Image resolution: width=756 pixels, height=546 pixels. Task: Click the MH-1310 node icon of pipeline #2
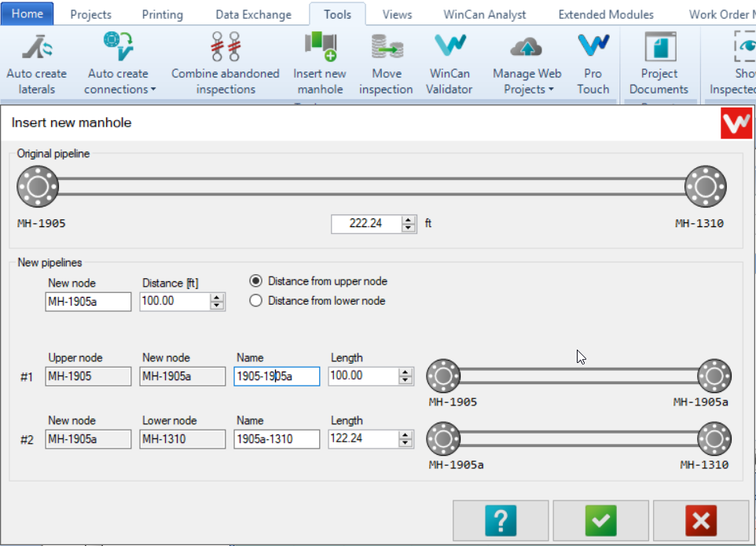pyautogui.click(x=714, y=438)
